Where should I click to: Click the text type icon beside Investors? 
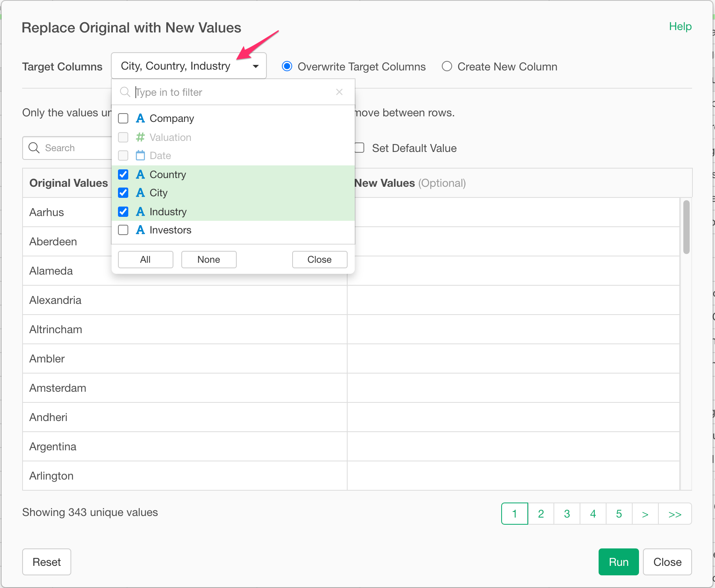click(x=140, y=230)
